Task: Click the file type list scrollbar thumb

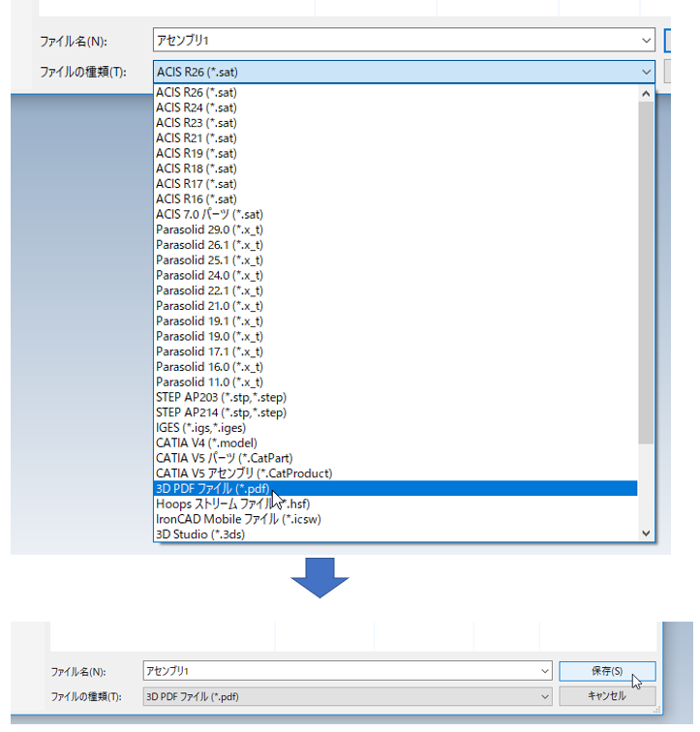Action: point(646,273)
